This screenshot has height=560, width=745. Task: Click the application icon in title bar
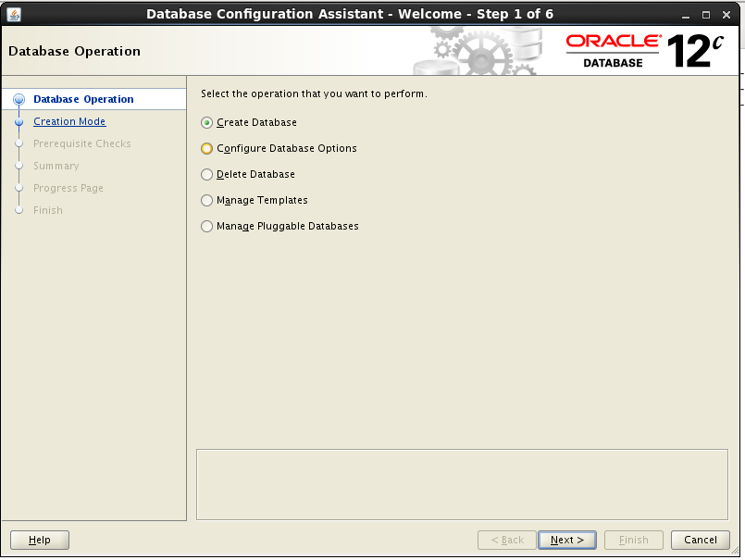(x=13, y=14)
